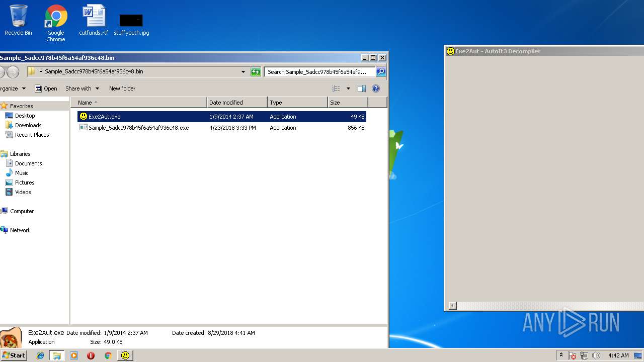Toggle the preview pane button
This screenshot has width=644, height=362.
tap(361, 88)
